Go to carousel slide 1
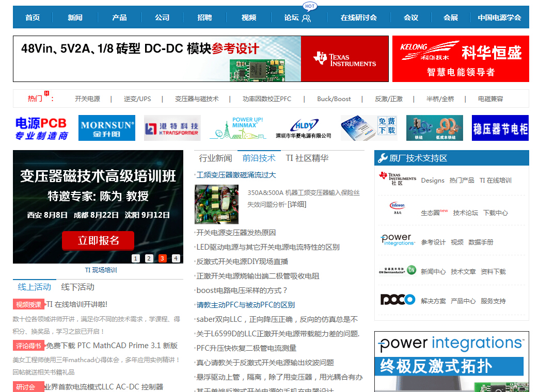 point(136,258)
